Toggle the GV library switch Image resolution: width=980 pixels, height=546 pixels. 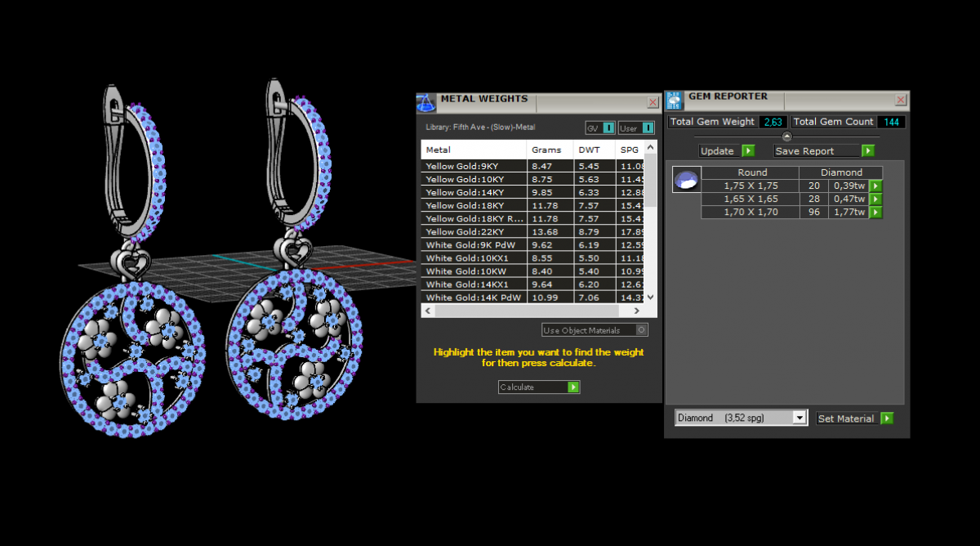608,128
